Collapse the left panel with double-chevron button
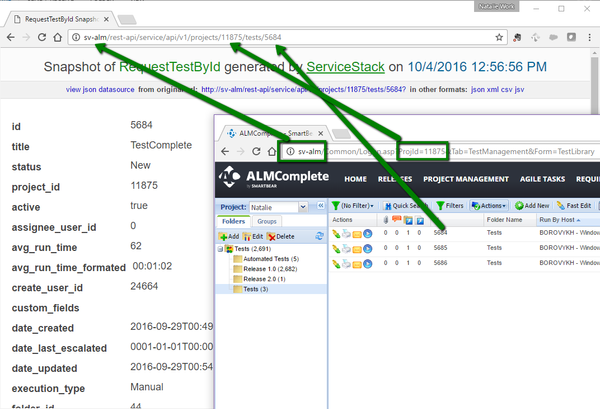Viewport: 600px width, 409px height. pyautogui.click(x=321, y=206)
